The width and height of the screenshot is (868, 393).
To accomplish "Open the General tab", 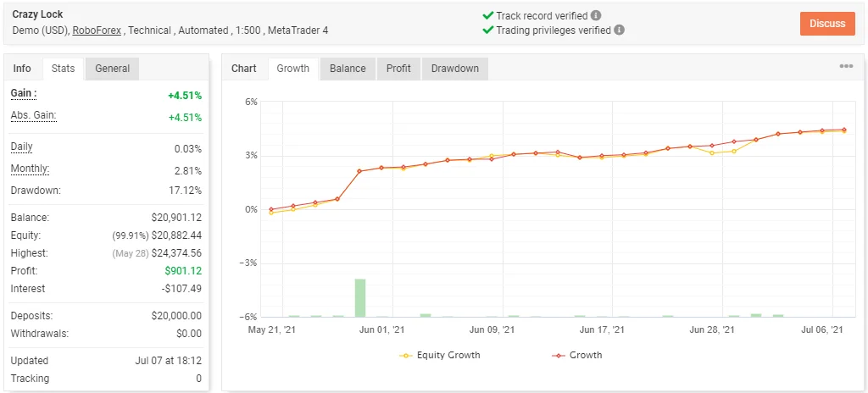I will pos(112,69).
